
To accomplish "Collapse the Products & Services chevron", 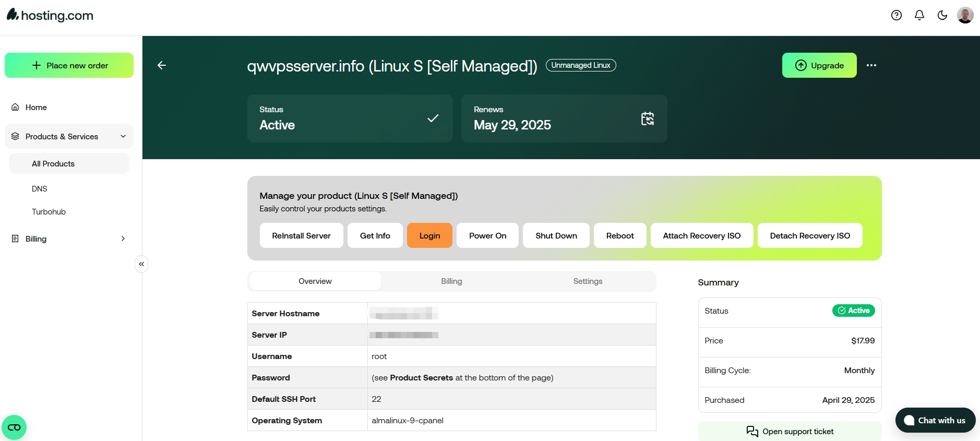I will (123, 136).
